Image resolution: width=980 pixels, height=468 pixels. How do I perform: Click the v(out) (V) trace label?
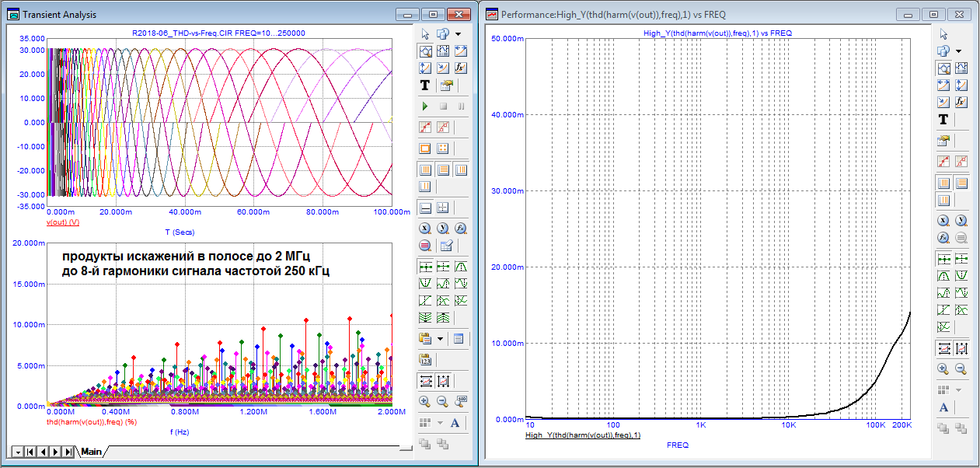pyautogui.click(x=64, y=222)
